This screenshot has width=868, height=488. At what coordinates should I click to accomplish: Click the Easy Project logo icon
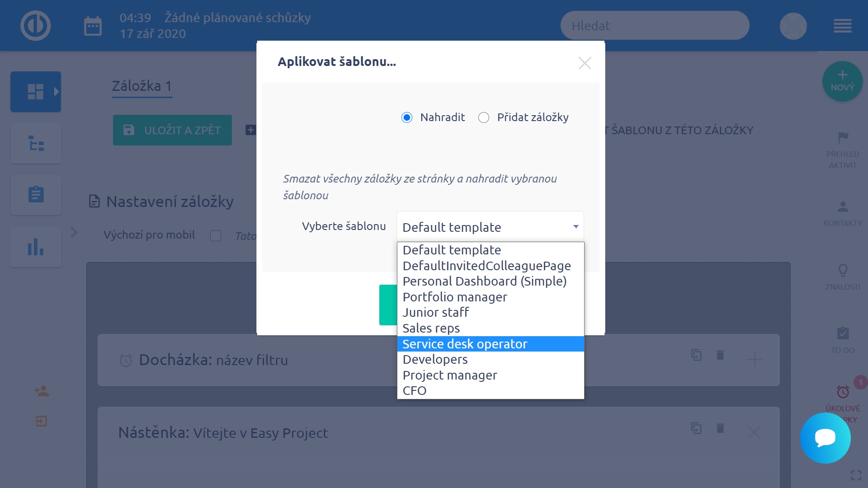(x=35, y=26)
